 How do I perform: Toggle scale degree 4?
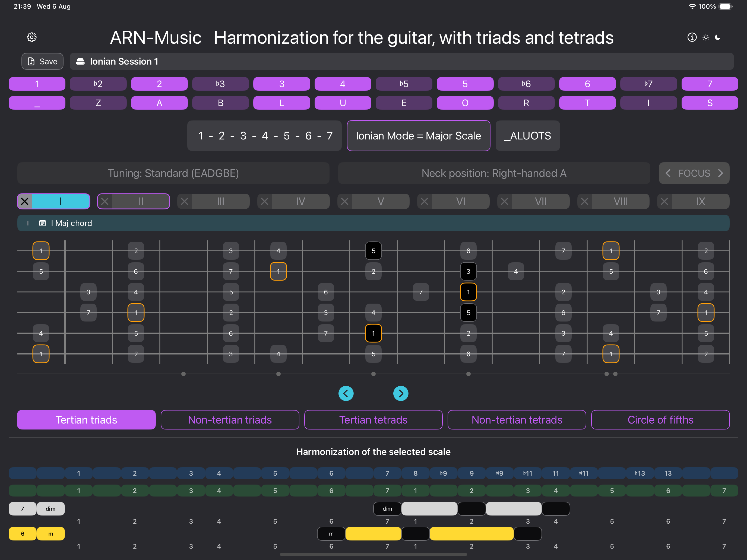(x=343, y=84)
